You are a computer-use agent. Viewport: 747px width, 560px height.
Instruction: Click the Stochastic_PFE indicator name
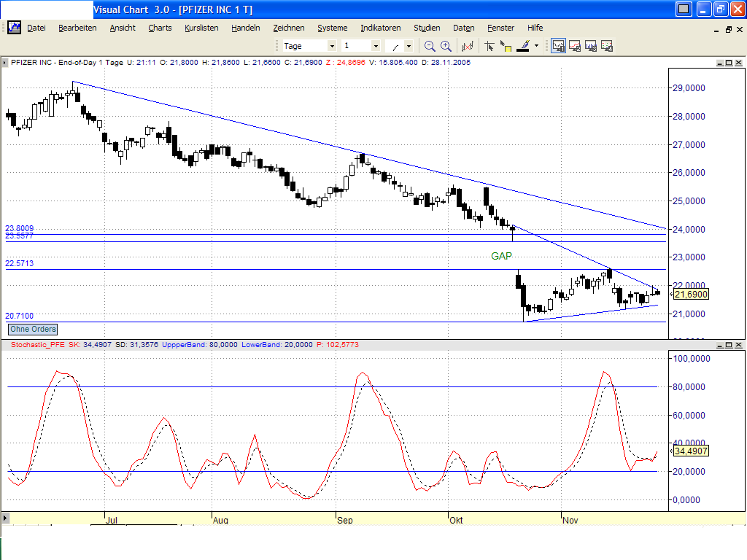click(38, 345)
